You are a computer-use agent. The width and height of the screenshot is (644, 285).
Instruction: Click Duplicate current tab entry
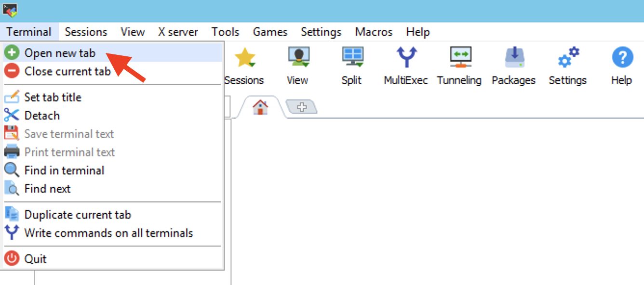78,215
